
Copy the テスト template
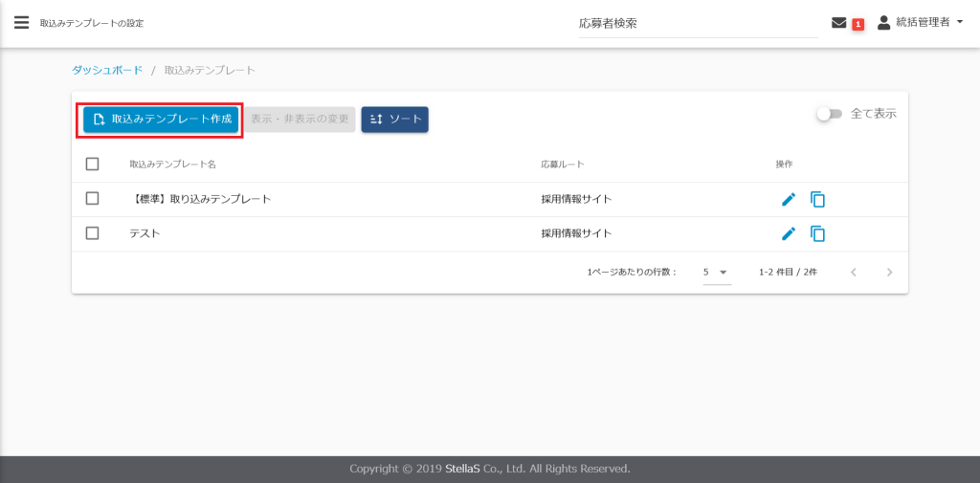(x=817, y=233)
